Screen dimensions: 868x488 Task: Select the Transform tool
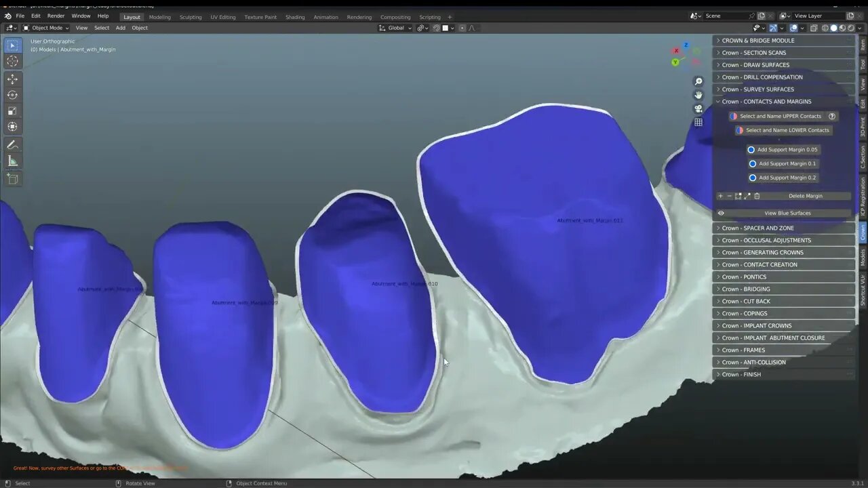pyautogui.click(x=12, y=126)
